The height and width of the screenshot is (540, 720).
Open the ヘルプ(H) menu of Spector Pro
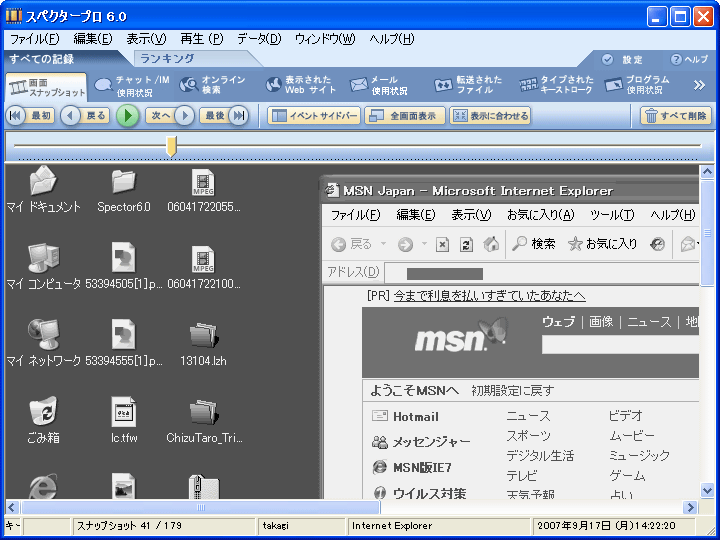click(392, 39)
